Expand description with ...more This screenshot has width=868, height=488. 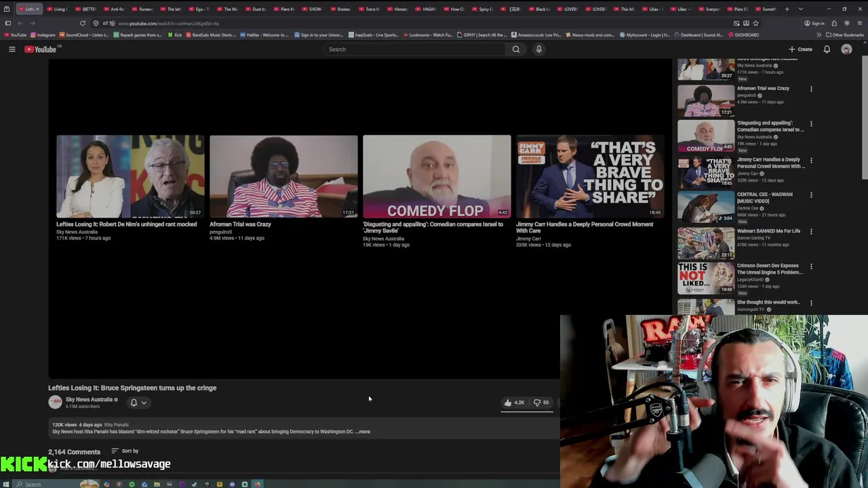coord(363,432)
